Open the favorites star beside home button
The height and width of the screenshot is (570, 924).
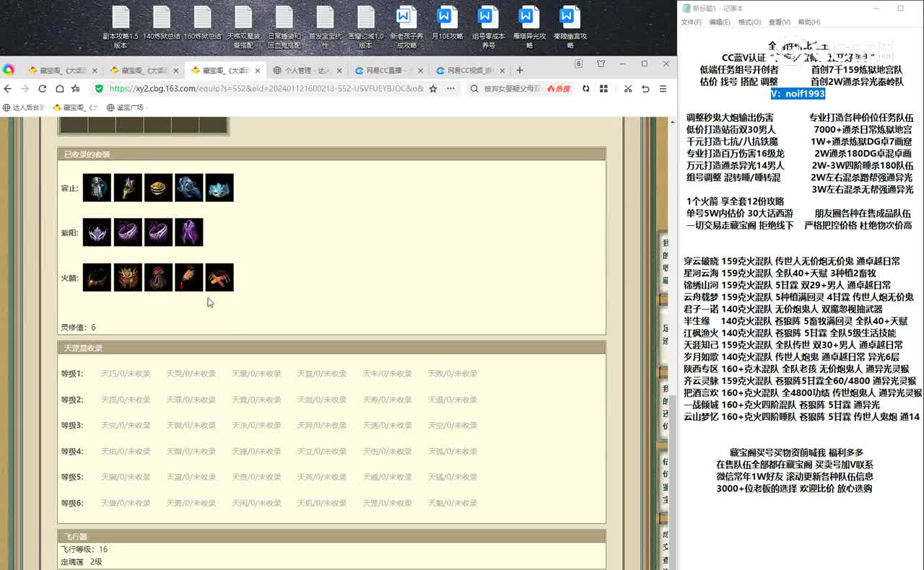[76, 89]
